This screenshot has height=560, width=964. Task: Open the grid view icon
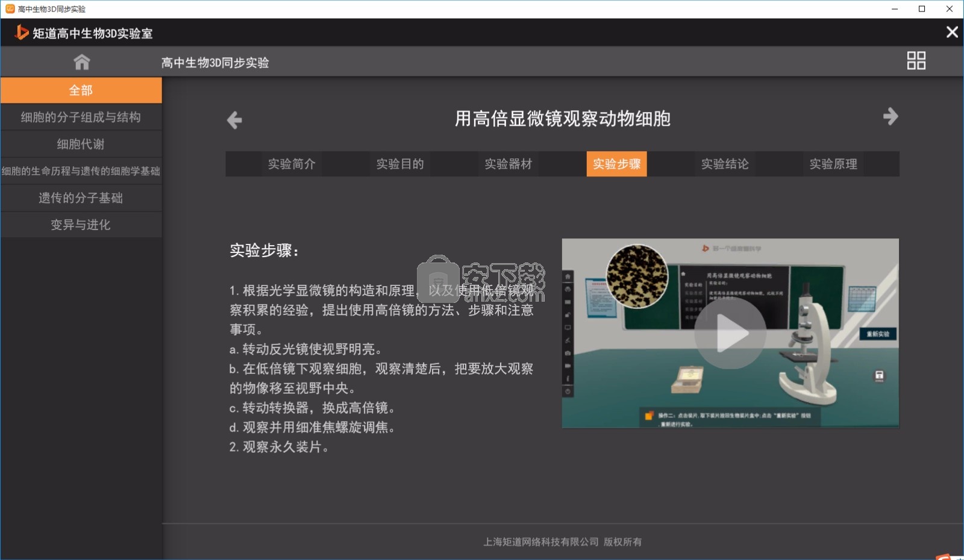916,60
